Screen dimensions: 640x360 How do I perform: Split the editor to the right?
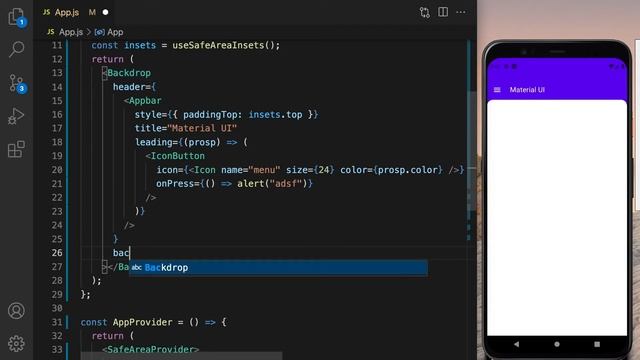(443, 12)
